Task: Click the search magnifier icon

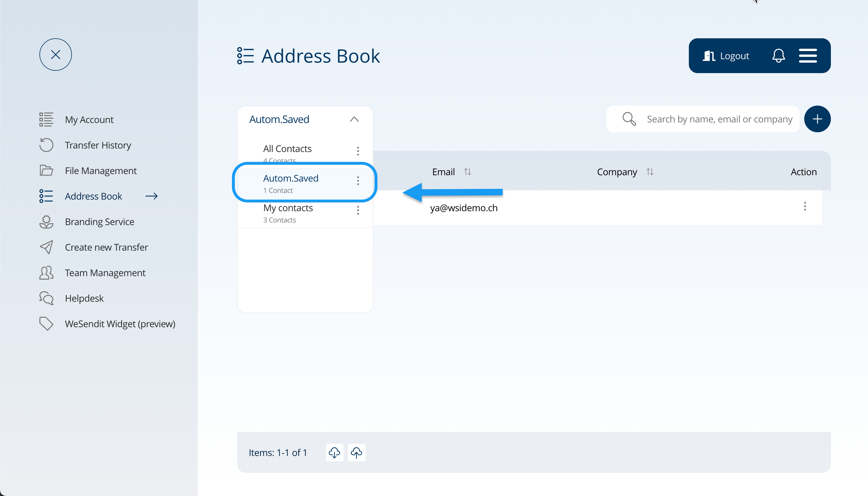Action: pyautogui.click(x=629, y=119)
